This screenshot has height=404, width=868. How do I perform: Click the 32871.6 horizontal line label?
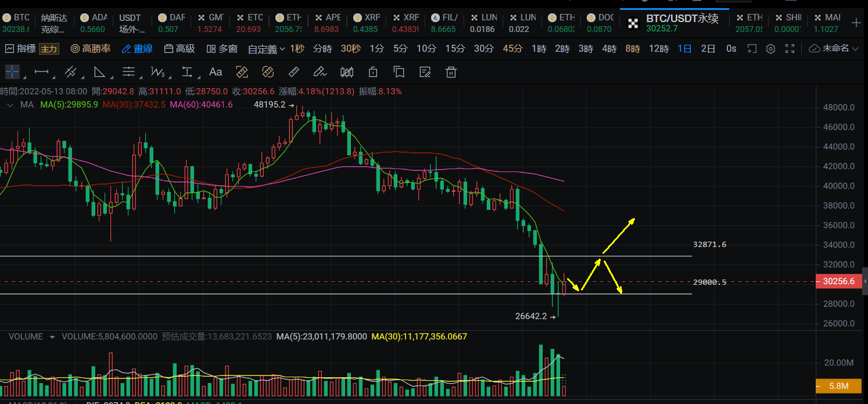[x=709, y=245]
